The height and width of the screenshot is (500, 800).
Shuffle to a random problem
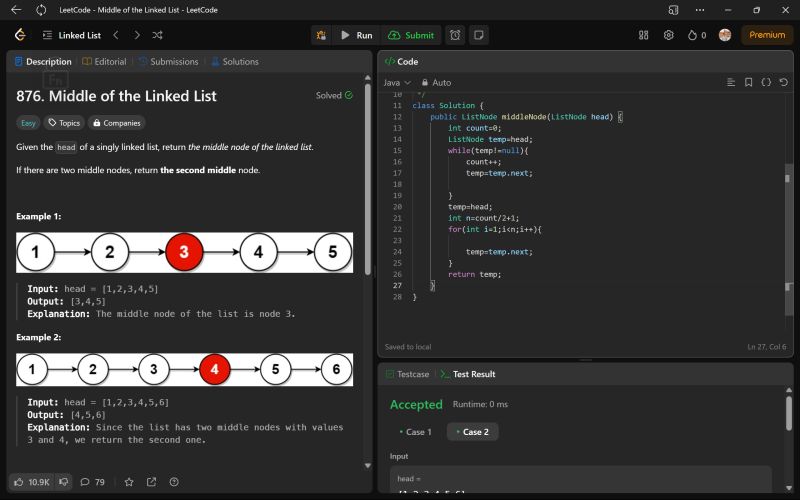click(157, 35)
